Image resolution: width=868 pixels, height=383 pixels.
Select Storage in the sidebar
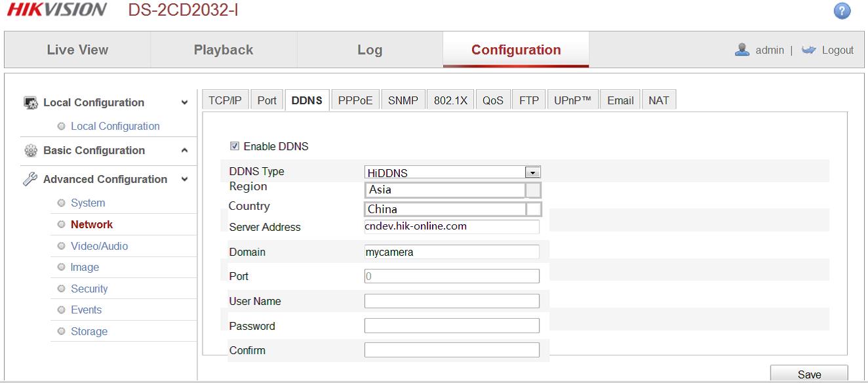(x=89, y=331)
